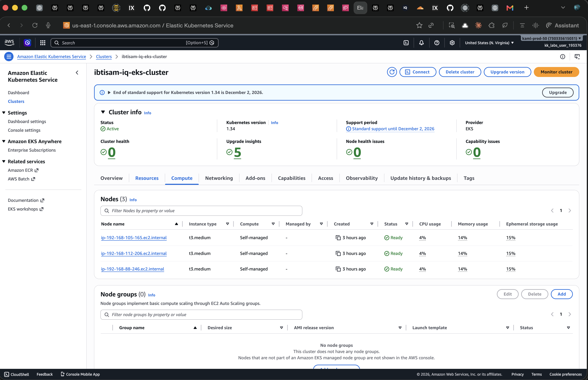
Task: Copy created time for ip-192-168-112-206 node
Action: [x=338, y=253]
